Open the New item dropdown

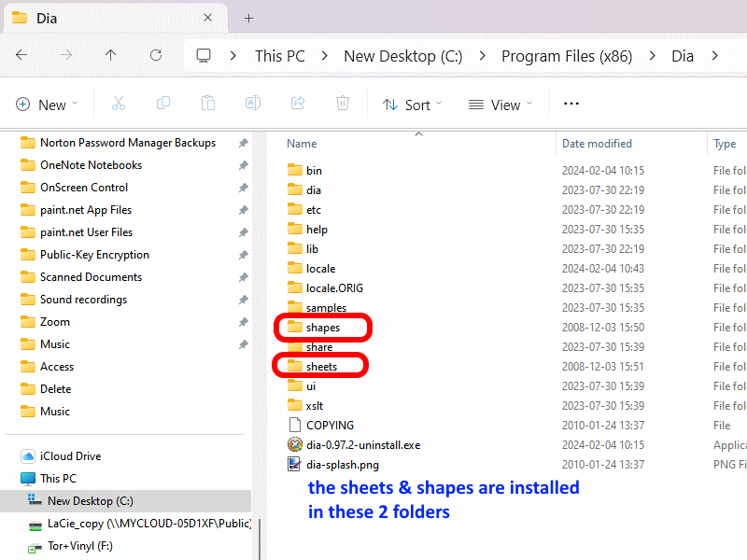[46, 105]
